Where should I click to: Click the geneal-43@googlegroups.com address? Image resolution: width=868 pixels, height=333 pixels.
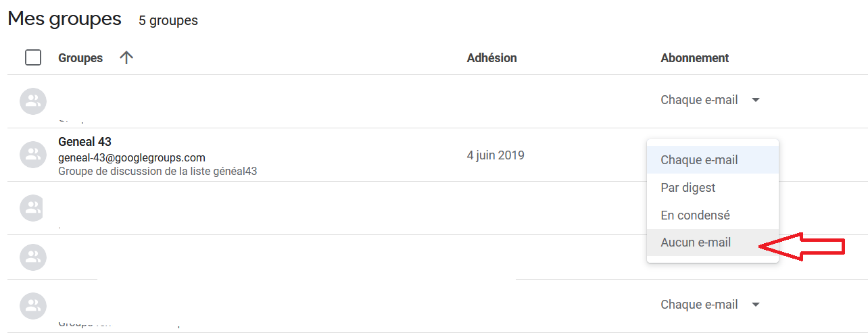click(132, 158)
